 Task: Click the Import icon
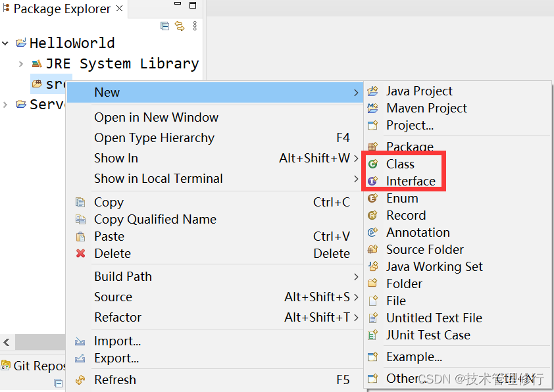(80, 341)
